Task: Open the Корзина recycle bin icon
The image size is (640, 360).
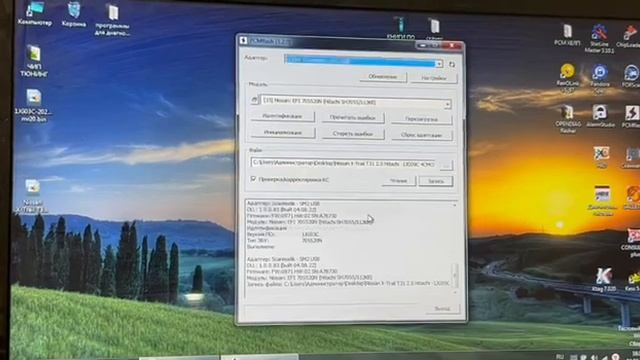Action: [74, 14]
